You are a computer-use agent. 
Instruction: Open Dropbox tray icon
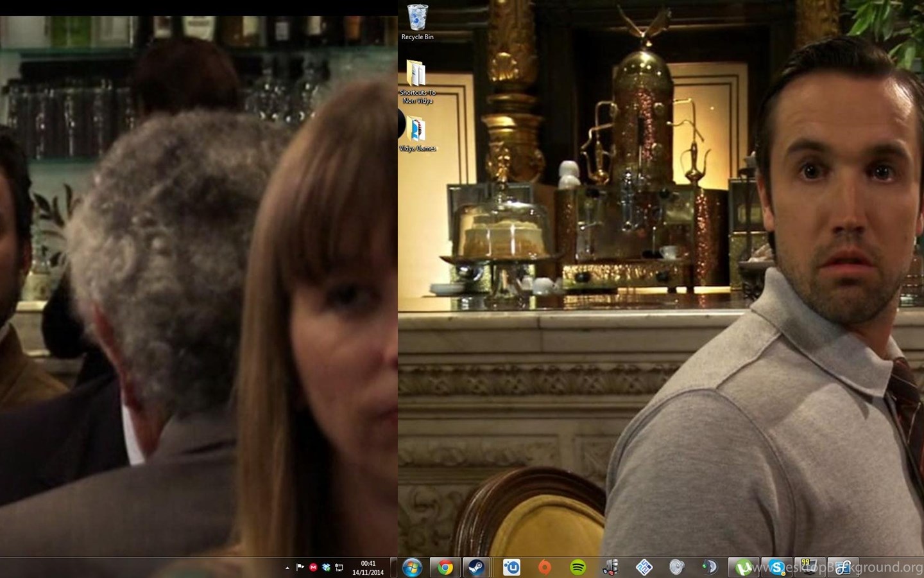click(326, 568)
